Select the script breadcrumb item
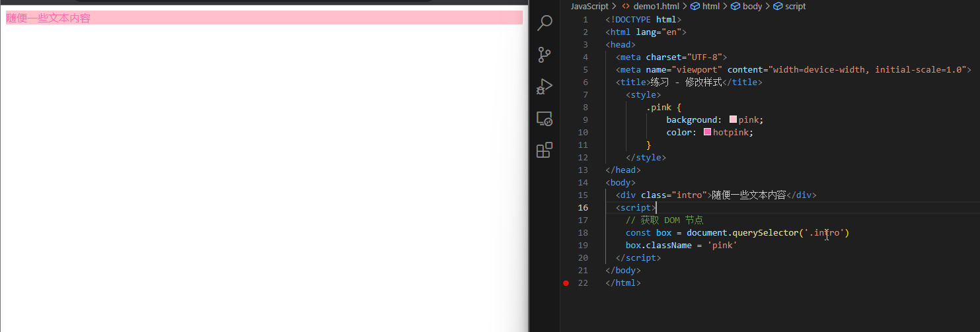Screen dimensions: 980x332 pos(795,6)
